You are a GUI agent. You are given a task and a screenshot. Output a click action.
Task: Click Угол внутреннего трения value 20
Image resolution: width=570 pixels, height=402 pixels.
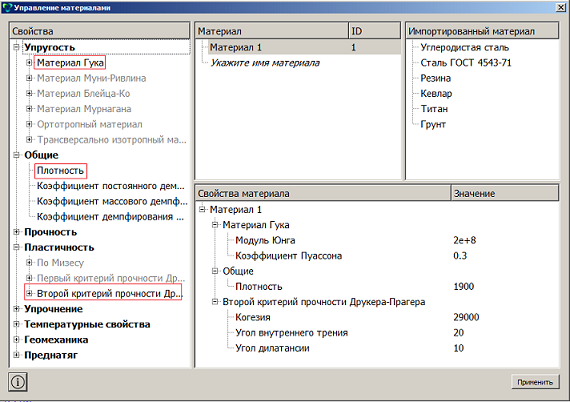(x=458, y=333)
